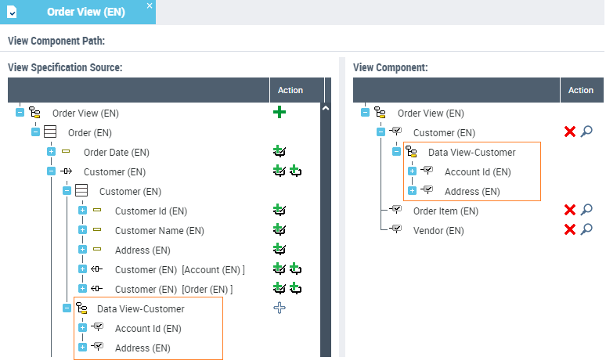
Task: Click the magnifier icon for Customer (EN) component
Action: point(586,132)
